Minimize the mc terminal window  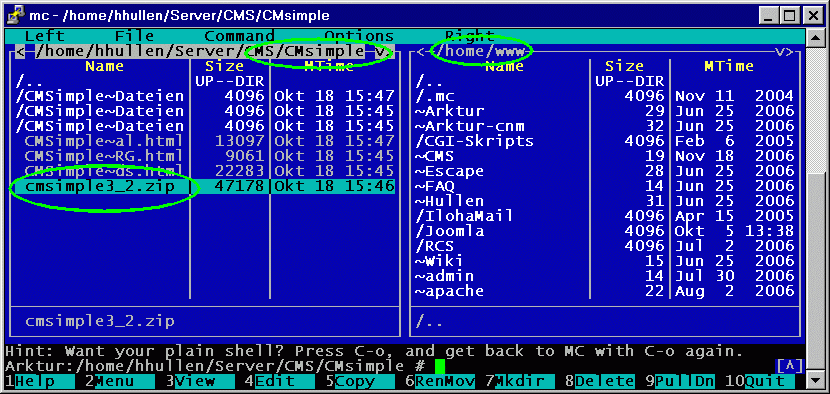769,15
